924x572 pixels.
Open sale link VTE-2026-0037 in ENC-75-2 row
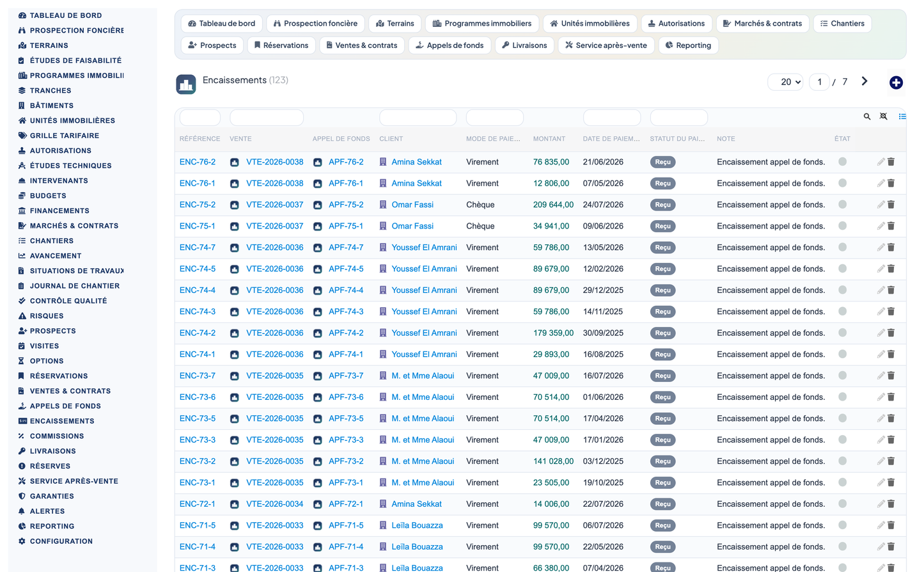(275, 205)
